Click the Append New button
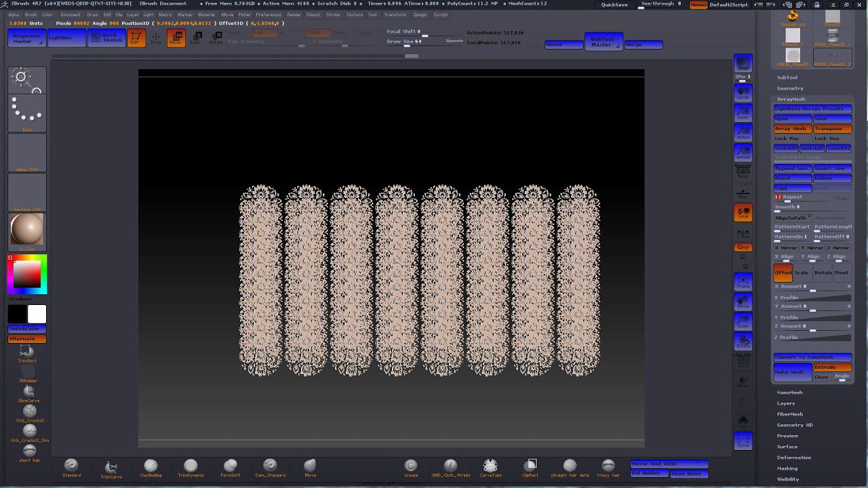Image resolution: width=868 pixels, height=488 pixels. coord(792,168)
